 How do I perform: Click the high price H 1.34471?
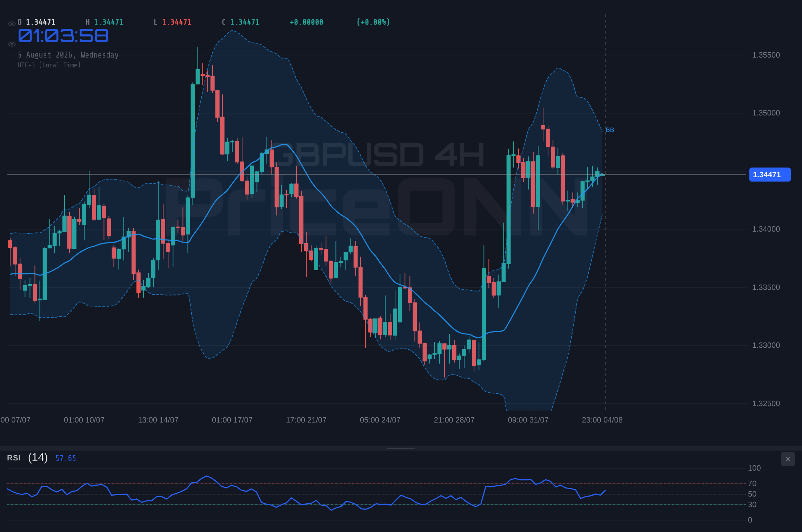105,22
